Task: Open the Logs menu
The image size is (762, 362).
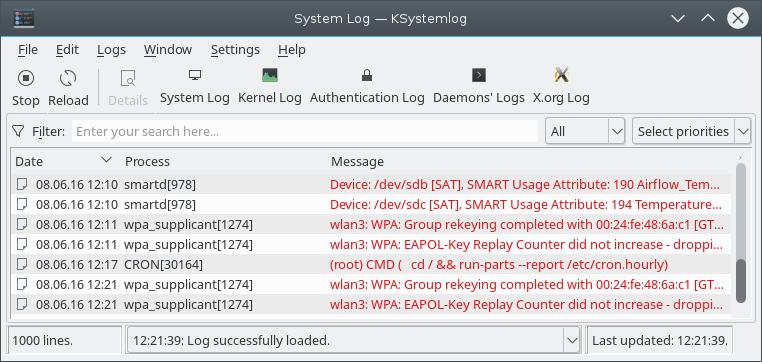Action: coord(111,50)
